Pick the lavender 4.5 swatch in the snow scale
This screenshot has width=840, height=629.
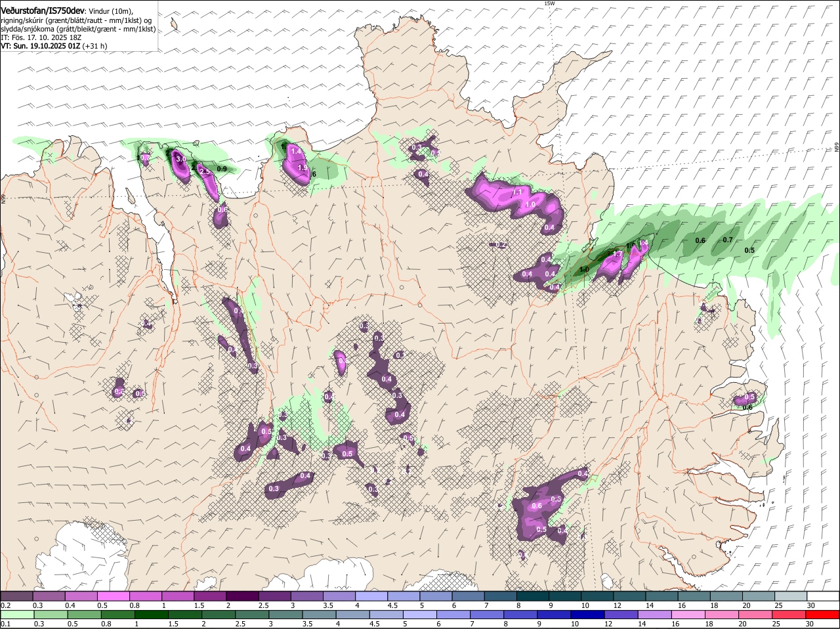coord(405,596)
